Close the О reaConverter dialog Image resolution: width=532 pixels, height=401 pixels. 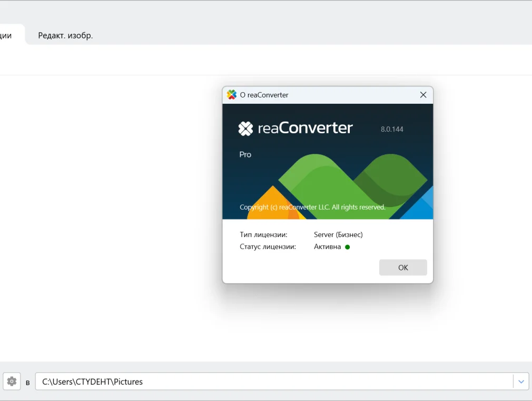click(423, 95)
